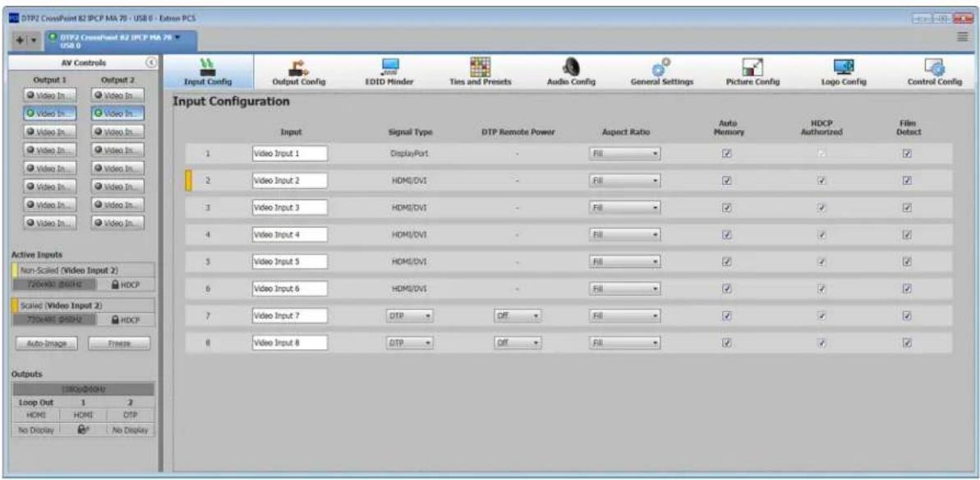
Task: Toggle Auto Memory for Video Input 1
Action: tap(726, 153)
